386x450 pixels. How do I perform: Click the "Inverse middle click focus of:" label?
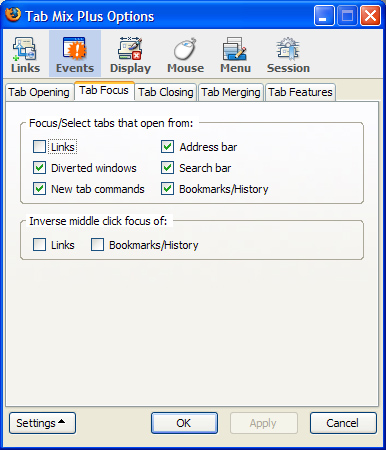98,221
